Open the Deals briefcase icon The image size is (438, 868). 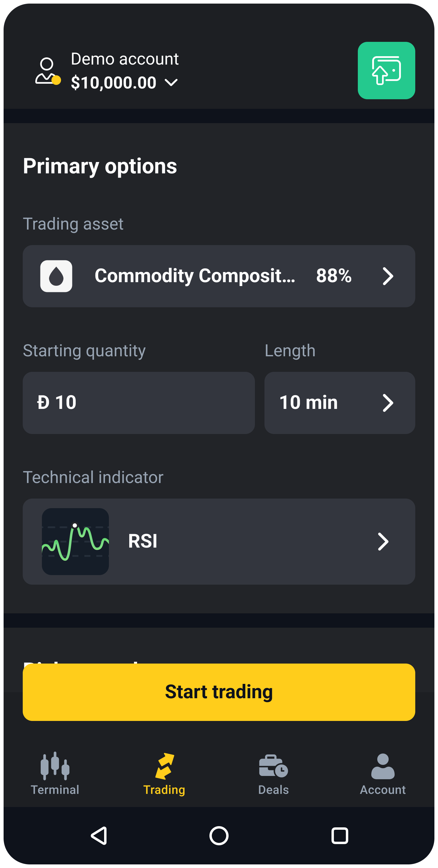click(x=273, y=766)
